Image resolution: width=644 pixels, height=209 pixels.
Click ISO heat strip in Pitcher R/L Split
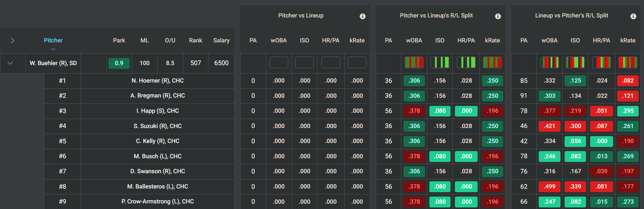point(440,63)
